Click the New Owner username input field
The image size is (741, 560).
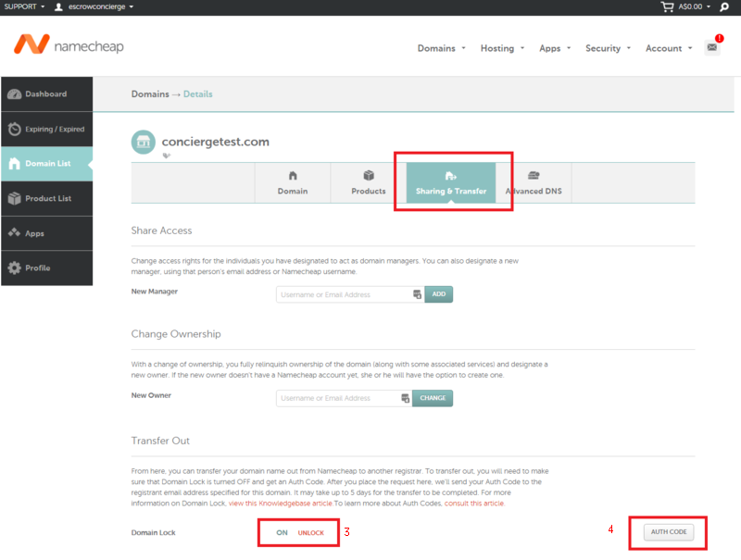point(338,398)
